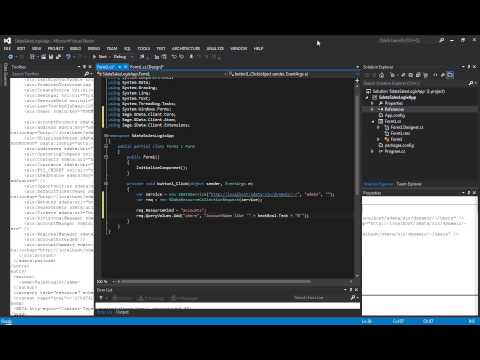This screenshot has height=360, width=480.
Task: Open the HELP menu
Action: [258, 49]
